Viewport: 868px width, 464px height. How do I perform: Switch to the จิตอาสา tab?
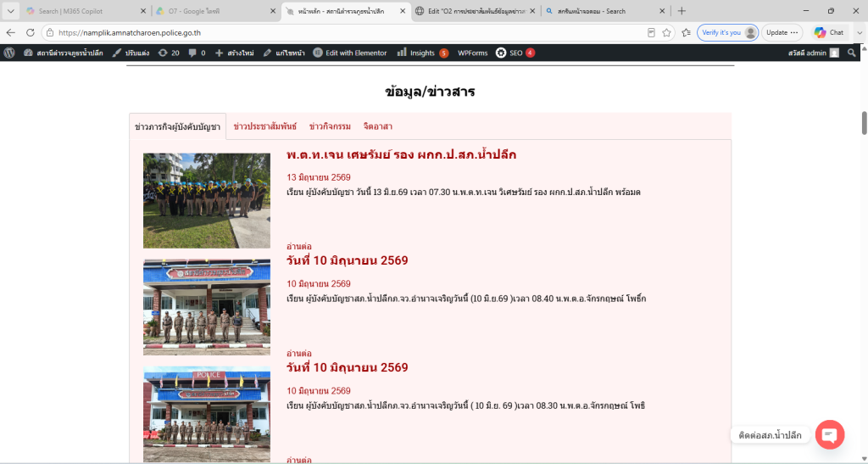[377, 126]
